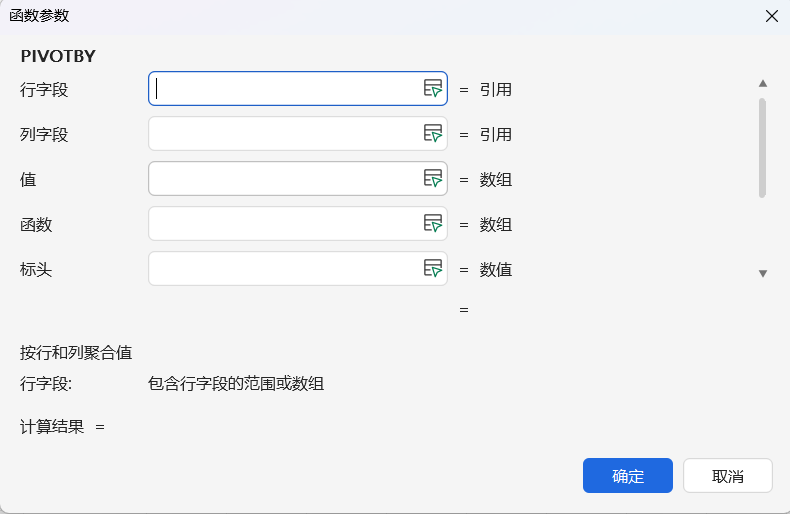Click the 函数 argument input box
Screen dimensions: 790x514
click(x=285, y=224)
